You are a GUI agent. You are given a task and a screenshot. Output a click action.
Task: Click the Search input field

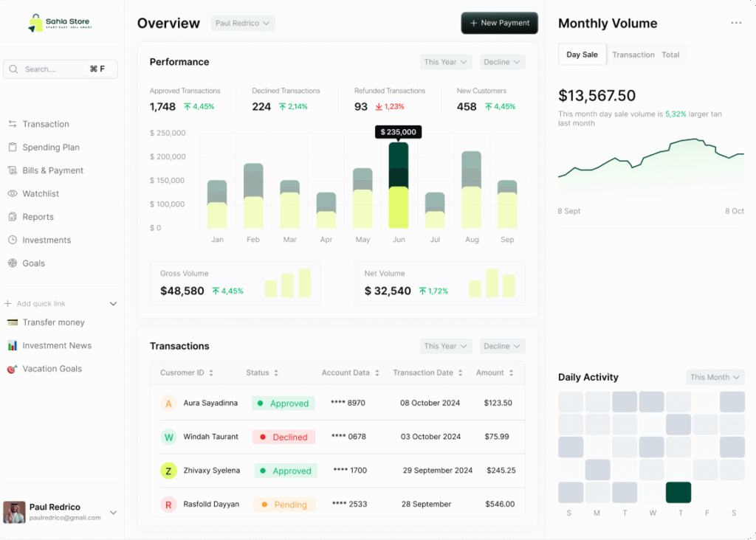pos(52,69)
